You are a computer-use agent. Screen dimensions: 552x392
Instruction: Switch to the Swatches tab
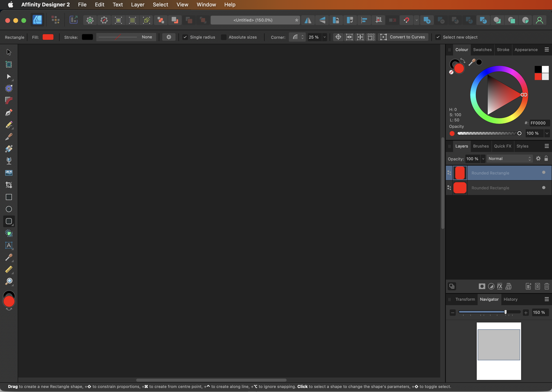[482, 49]
